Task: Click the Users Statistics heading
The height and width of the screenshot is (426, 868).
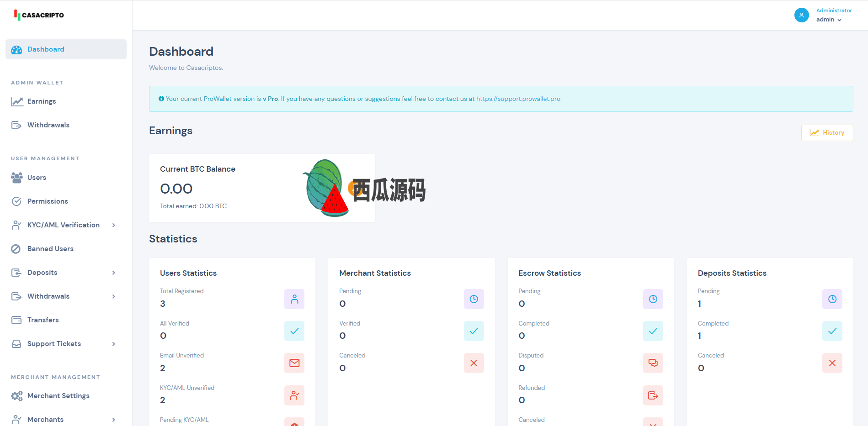Action: tap(188, 273)
